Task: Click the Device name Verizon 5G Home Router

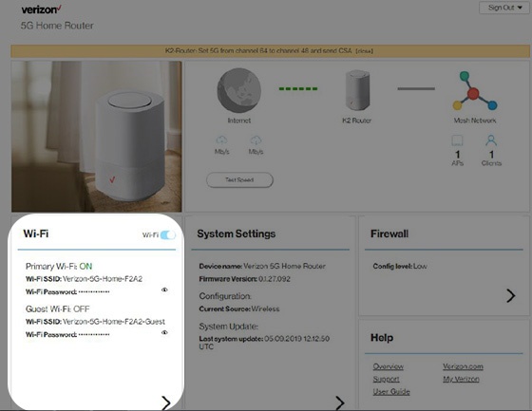Action: point(262,266)
